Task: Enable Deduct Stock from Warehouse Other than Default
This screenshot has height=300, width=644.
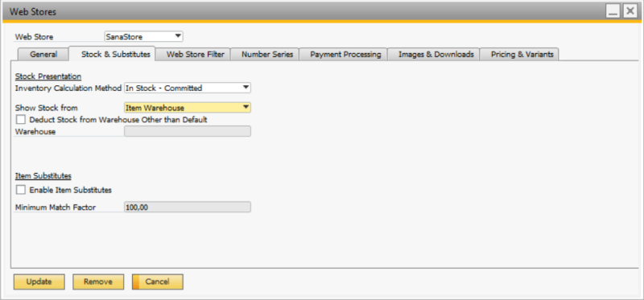Action: coord(21,119)
